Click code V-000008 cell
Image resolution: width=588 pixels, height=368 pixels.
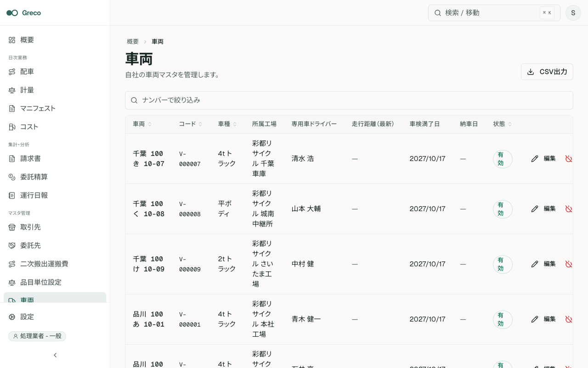click(190, 209)
